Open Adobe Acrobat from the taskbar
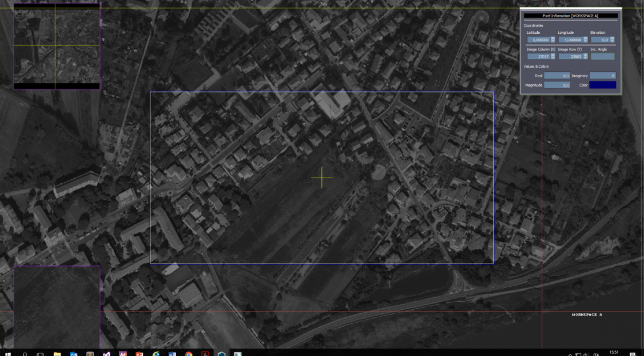The width and height of the screenshot is (644, 356). point(205,353)
